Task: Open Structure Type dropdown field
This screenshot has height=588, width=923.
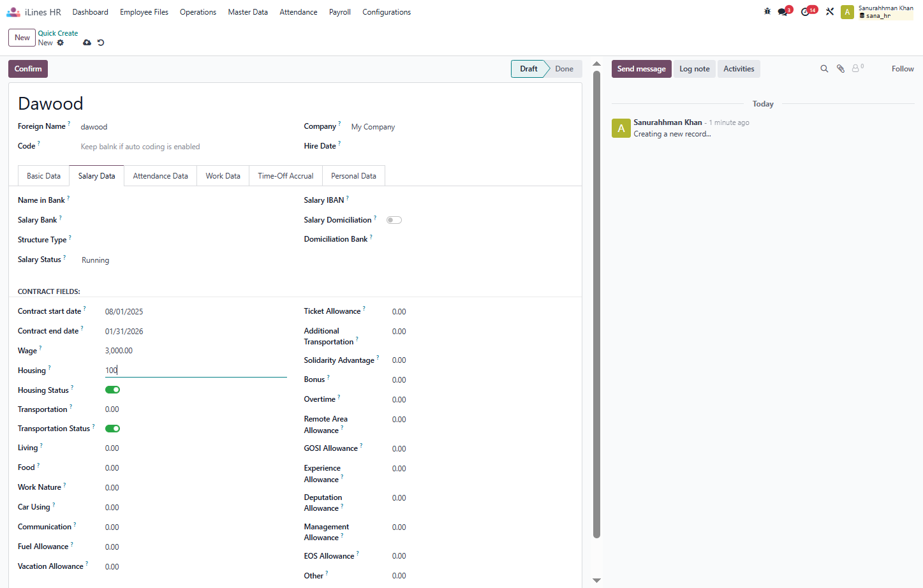Action: [x=184, y=240]
